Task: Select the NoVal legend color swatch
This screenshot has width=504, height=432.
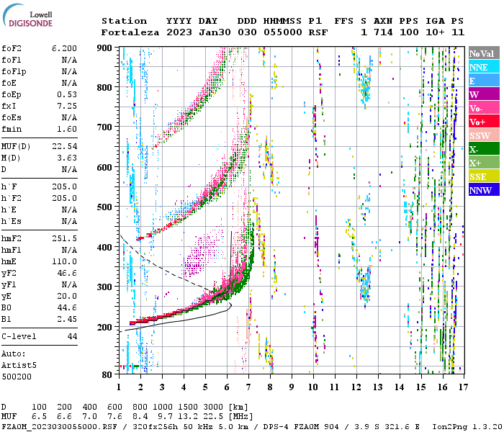Action: coord(484,53)
